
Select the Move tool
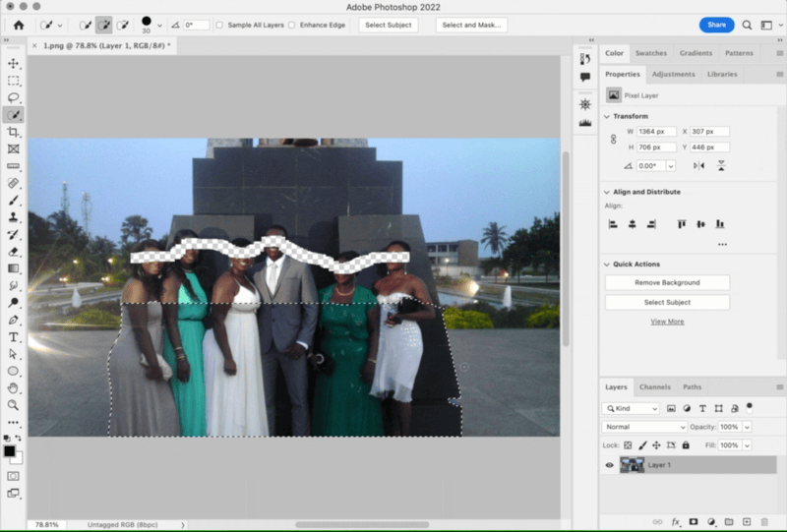14,63
